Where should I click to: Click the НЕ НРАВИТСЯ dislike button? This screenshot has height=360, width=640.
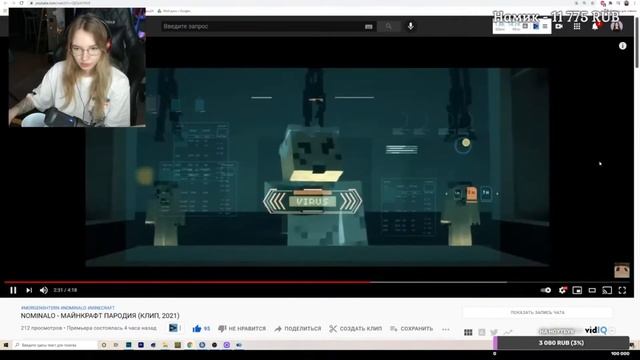[x=242, y=329]
